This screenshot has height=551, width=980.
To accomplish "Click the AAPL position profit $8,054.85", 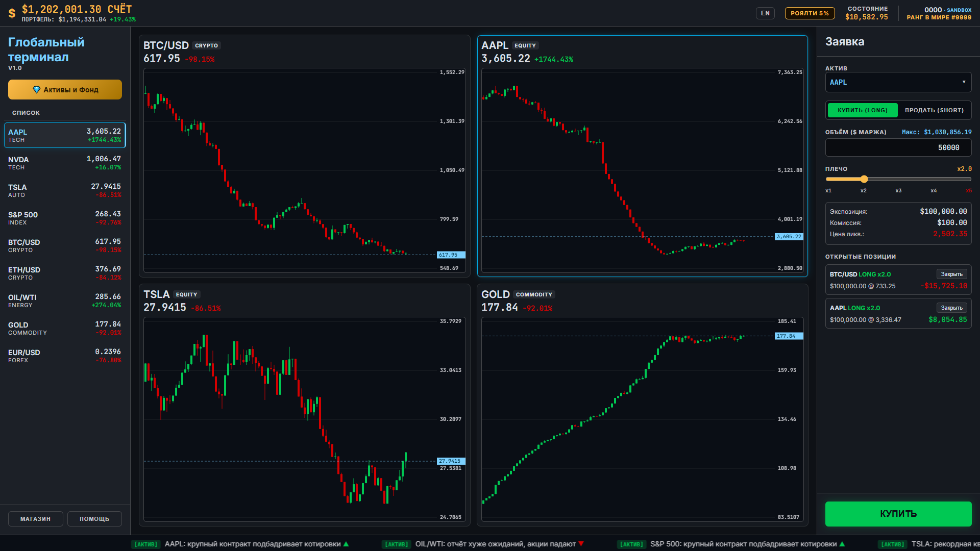I will [x=948, y=320].
